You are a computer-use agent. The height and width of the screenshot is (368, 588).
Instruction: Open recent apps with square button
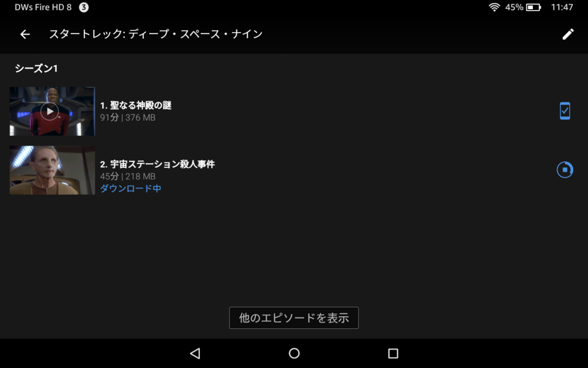[393, 354]
